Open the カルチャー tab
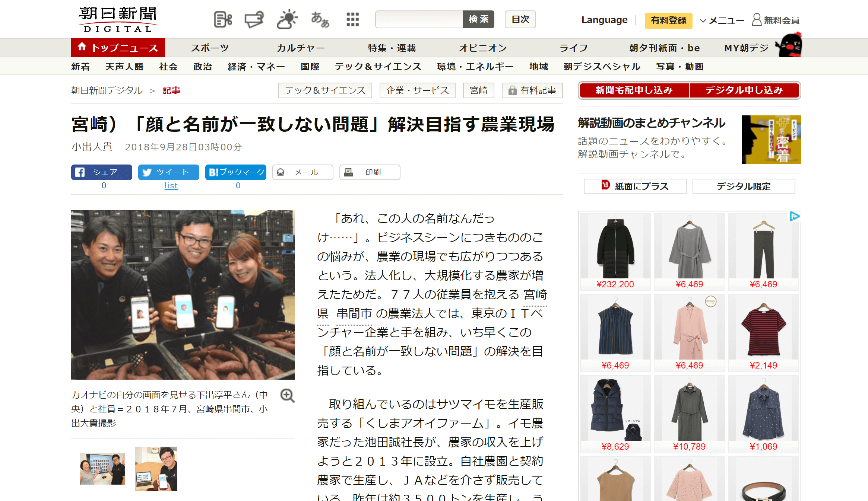Screen dimensions: 868x501 point(301,48)
